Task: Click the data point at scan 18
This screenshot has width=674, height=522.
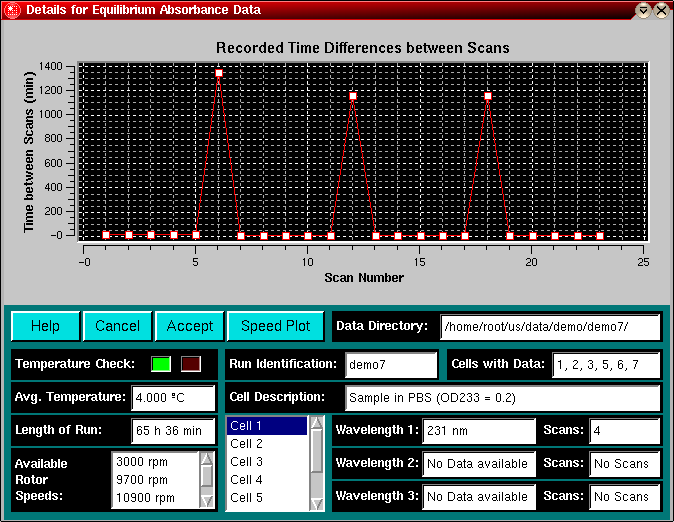Action: tap(488, 96)
